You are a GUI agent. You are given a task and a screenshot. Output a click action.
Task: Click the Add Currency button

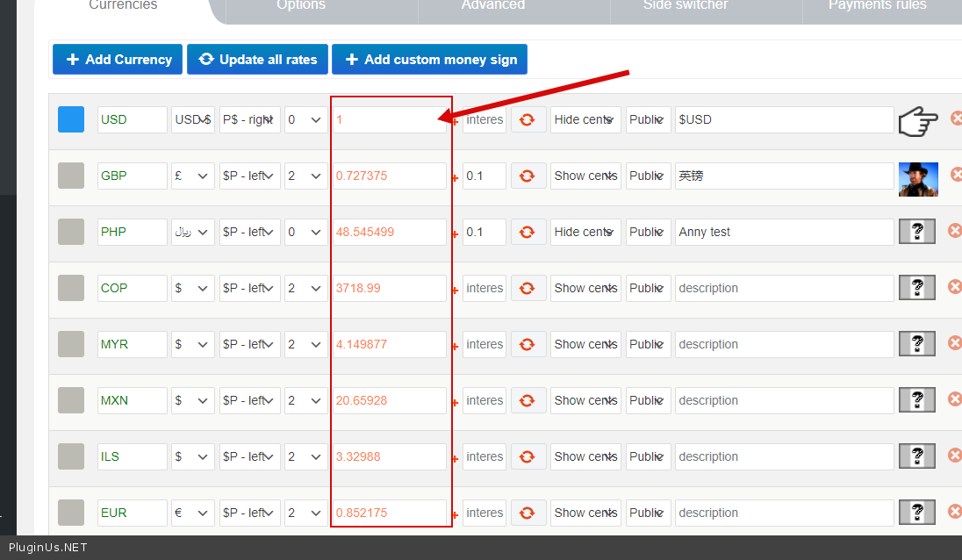(118, 60)
